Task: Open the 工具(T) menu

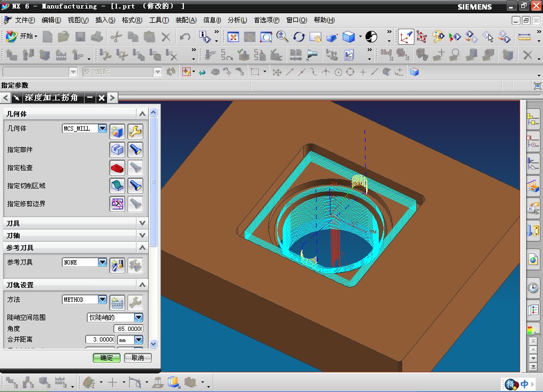Action: [159, 20]
